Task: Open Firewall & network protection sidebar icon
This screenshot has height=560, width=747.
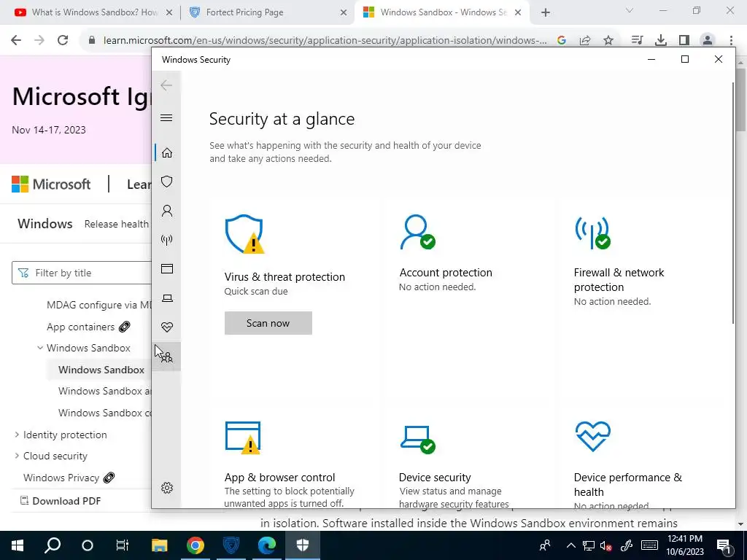Action: click(167, 239)
